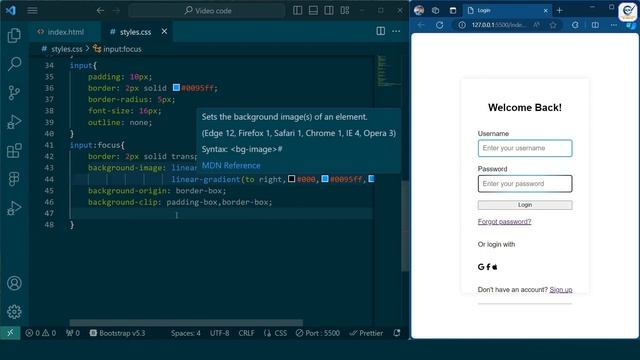
Task: Open the Customize Layout icon
Action: click(x=345, y=11)
